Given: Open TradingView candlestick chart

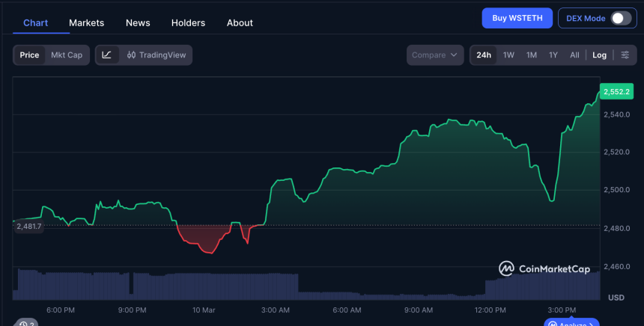Looking at the screenshot, I should 156,55.
